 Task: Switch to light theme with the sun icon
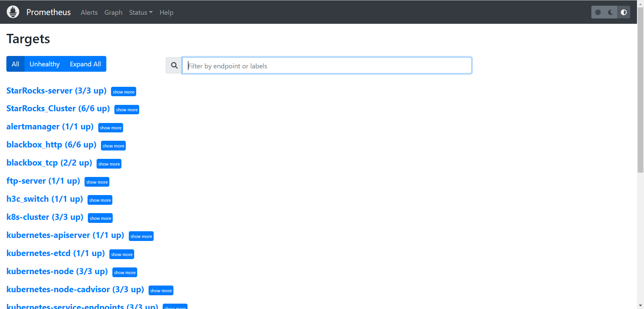tap(598, 12)
